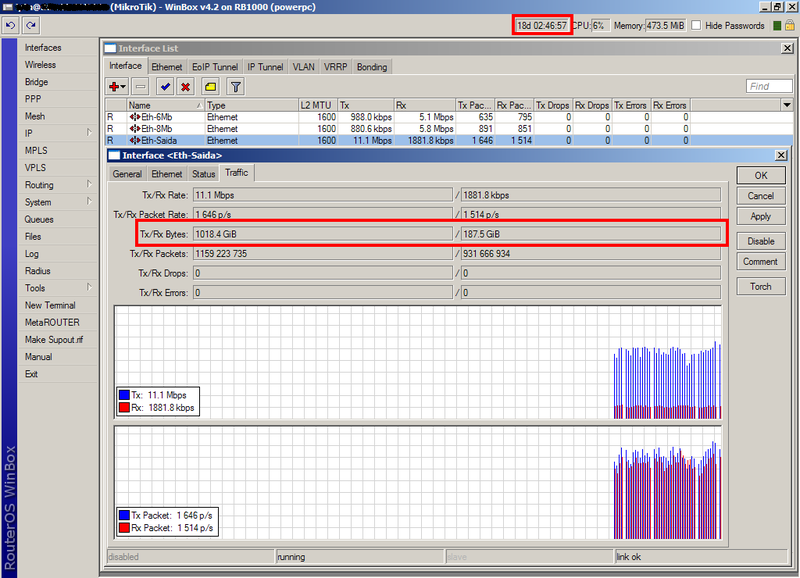The image size is (800, 578).
Task: Sort by the Name column header
Action: 165,105
